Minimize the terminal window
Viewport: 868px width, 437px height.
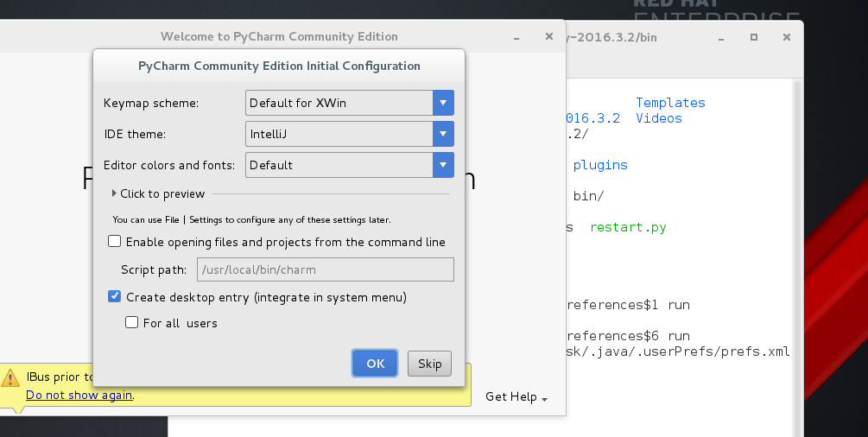(x=723, y=38)
